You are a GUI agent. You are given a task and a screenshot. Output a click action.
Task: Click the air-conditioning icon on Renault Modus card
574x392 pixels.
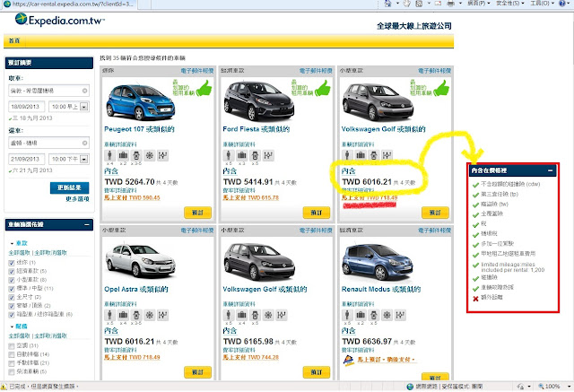(387, 315)
